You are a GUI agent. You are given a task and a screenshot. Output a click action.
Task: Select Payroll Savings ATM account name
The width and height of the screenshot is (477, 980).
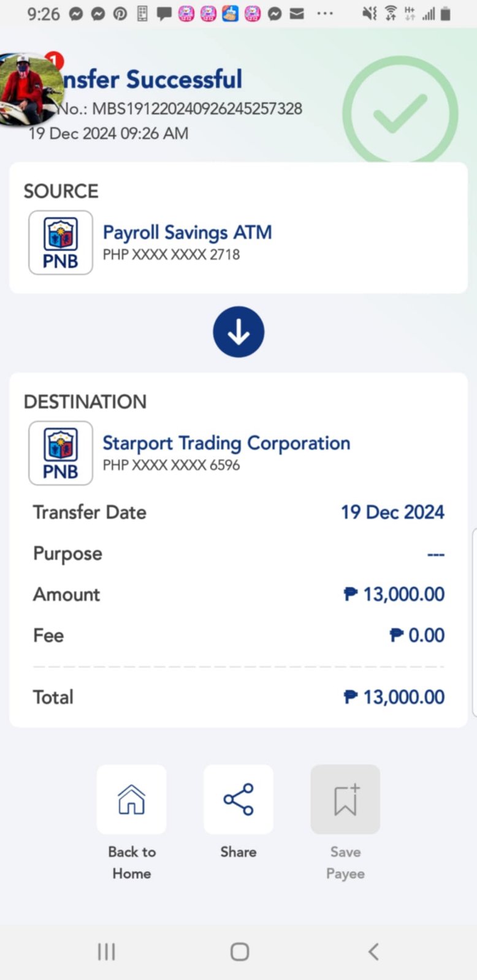coord(187,233)
